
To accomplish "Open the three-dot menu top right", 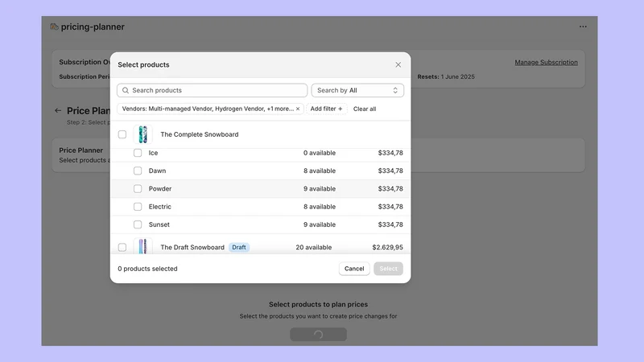I will coord(583,27).
